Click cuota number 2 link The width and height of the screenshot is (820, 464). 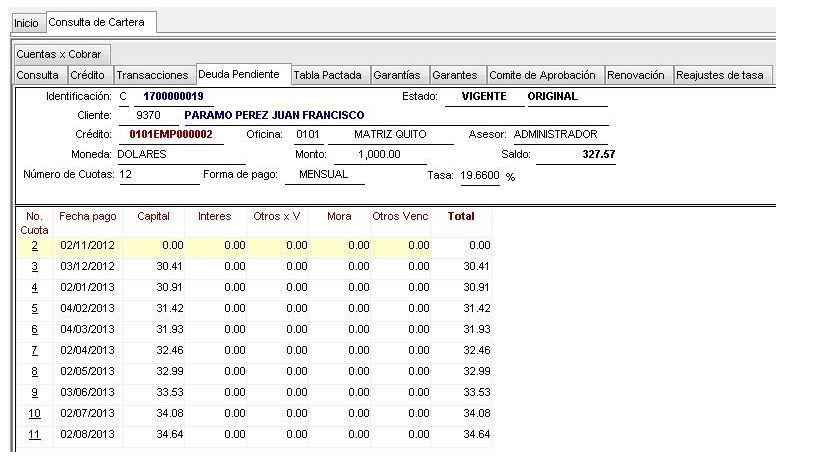coord(34,245)
